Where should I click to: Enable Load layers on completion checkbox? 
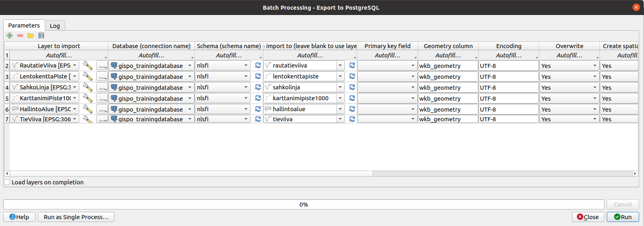[7, 182]
